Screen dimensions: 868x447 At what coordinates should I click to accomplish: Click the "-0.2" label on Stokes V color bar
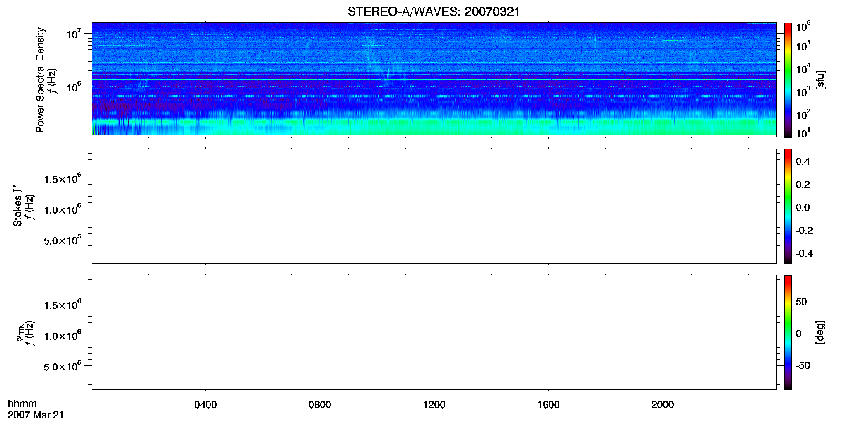[x=804, y=231]
